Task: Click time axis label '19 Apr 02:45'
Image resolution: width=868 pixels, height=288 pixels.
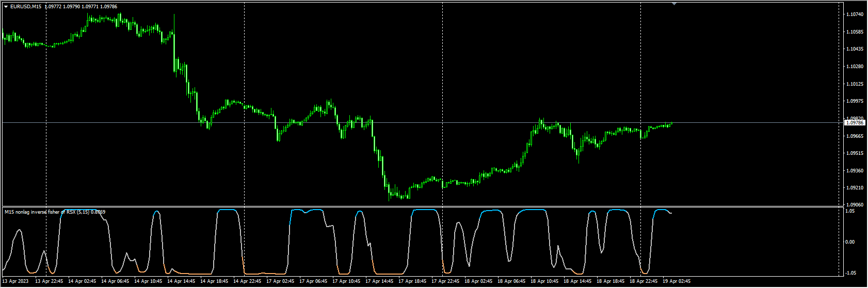Action: tap(677, 281)
